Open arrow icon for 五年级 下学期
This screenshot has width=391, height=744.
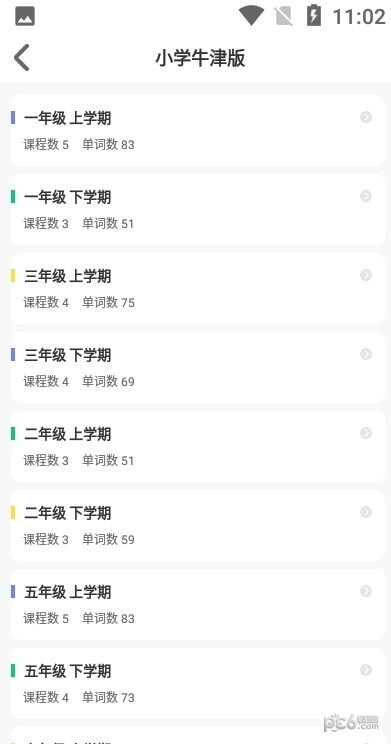point(366,670)
